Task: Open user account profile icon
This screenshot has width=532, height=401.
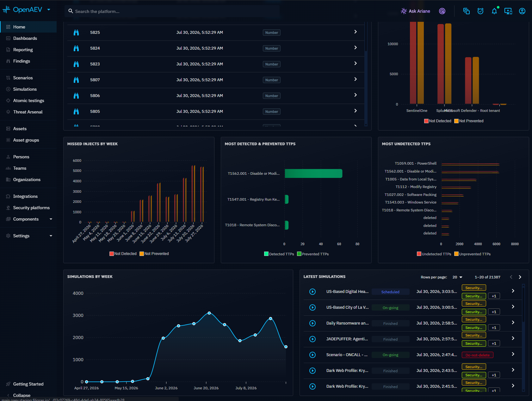Action: pyautogui.click(x=522, y=11)
